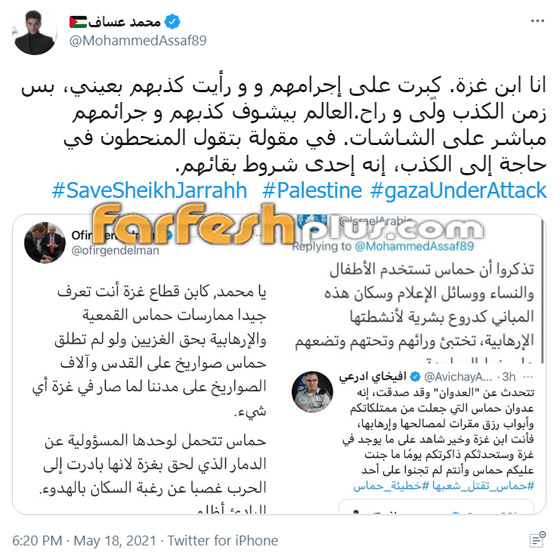Image resolution: width=560 pixels, height=559 pixels.
Task: Open the #خطيئة_حماس hashtag
Action: pos(391,486)
